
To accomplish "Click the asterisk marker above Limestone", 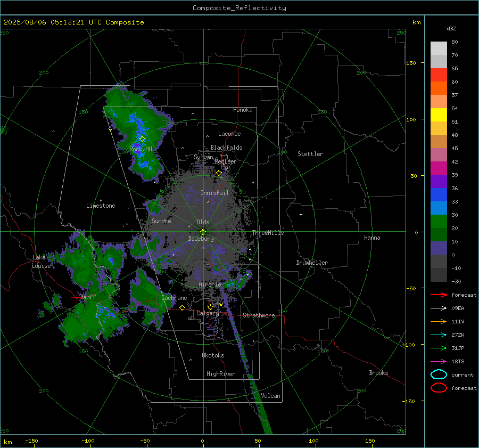I will 101,201.
